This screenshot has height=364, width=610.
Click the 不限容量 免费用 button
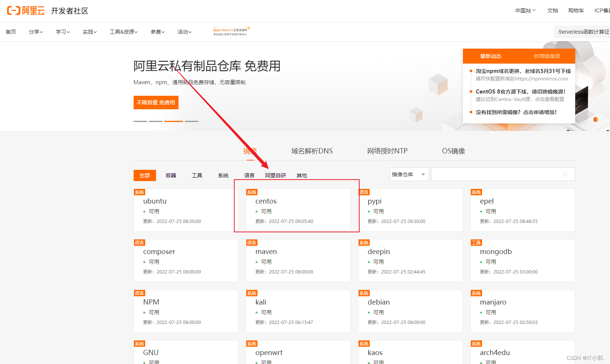(x=156, y=103)
